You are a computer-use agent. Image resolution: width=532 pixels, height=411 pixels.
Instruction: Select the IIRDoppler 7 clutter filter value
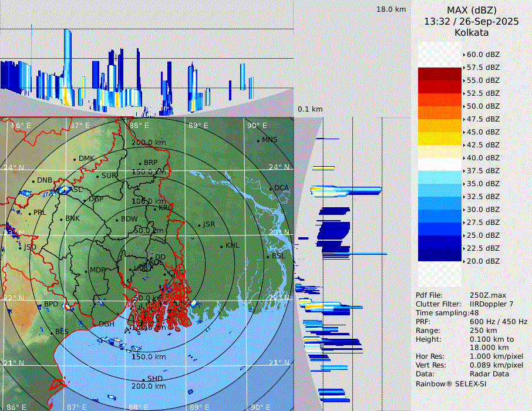point(491,304)
